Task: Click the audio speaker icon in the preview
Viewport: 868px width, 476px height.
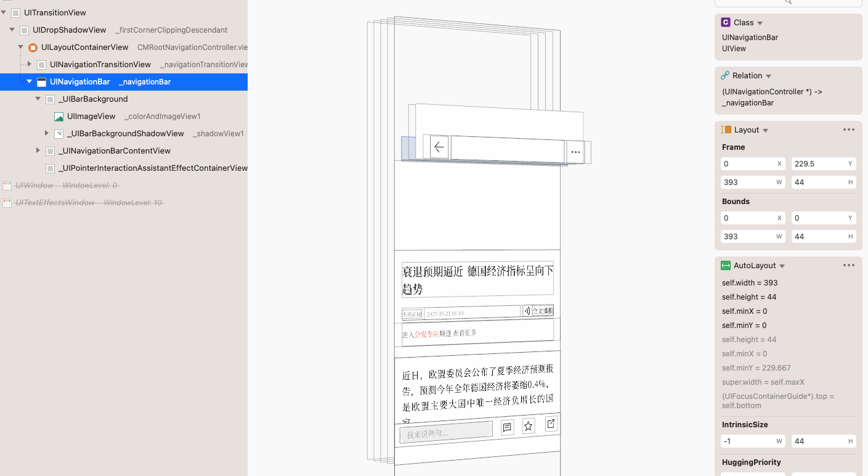Action: click(x=527, y=311)
